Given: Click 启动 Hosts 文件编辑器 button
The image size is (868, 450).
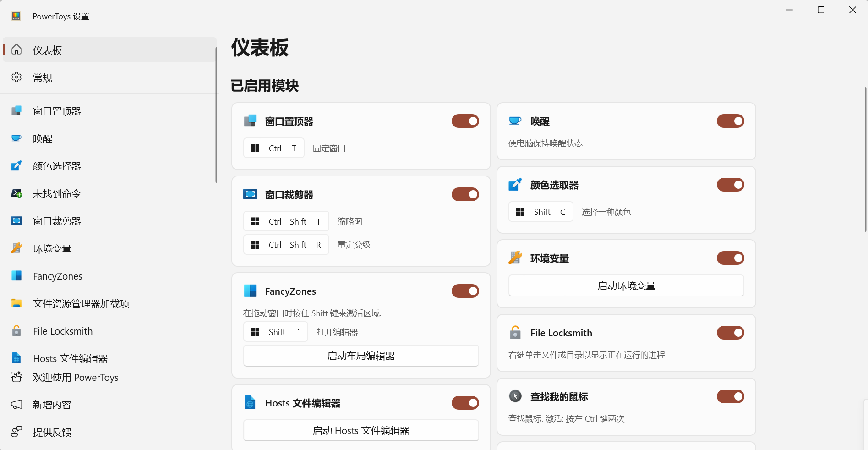Looking at the screenshot, I should (361, 430).
